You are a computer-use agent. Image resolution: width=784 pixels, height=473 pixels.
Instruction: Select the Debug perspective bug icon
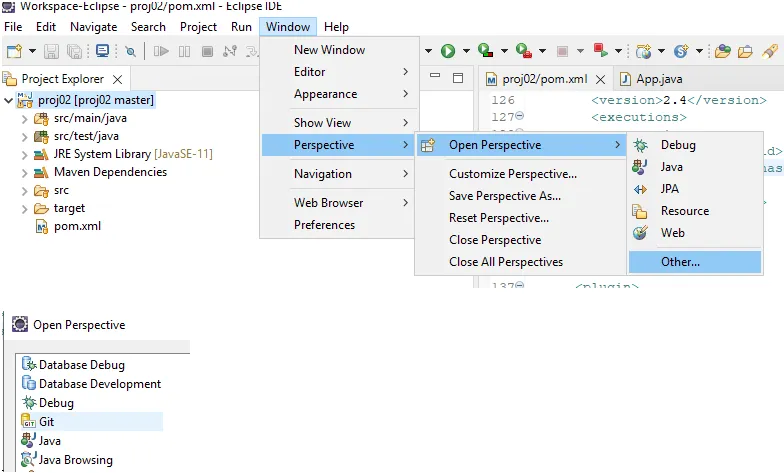coord(640,146)
